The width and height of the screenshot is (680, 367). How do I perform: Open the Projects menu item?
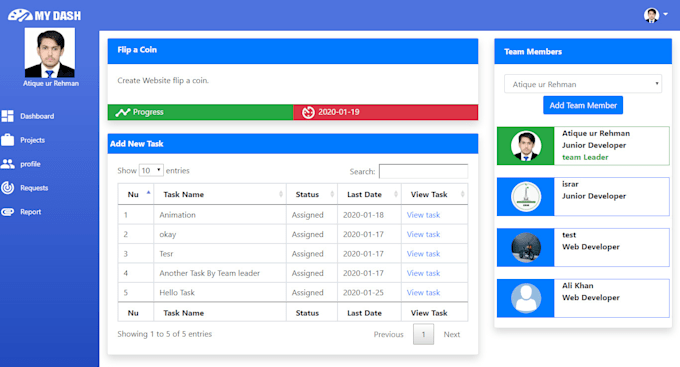click(x=33, y=140)
